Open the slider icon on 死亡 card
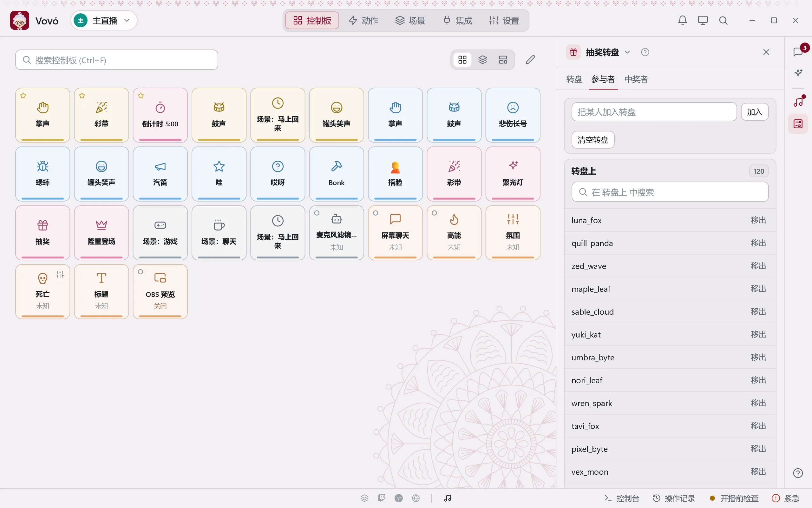The height and width of the screenshot is (508, 812). [x=60, y=274]
